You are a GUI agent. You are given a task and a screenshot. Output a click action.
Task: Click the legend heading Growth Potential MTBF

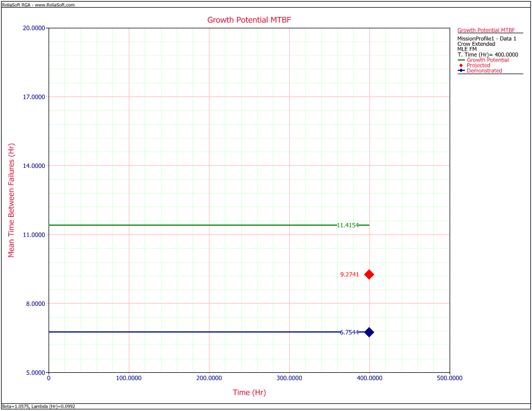486,30
